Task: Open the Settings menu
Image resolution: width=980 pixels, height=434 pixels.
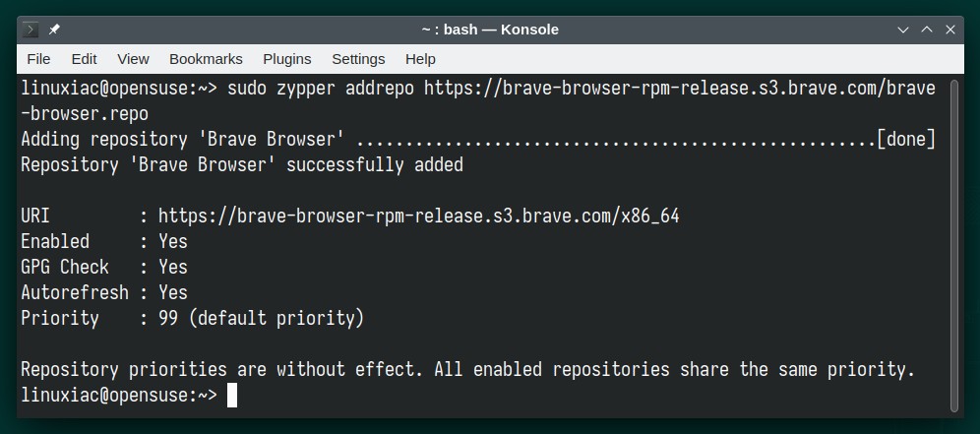Action: (x=358, y=59)
